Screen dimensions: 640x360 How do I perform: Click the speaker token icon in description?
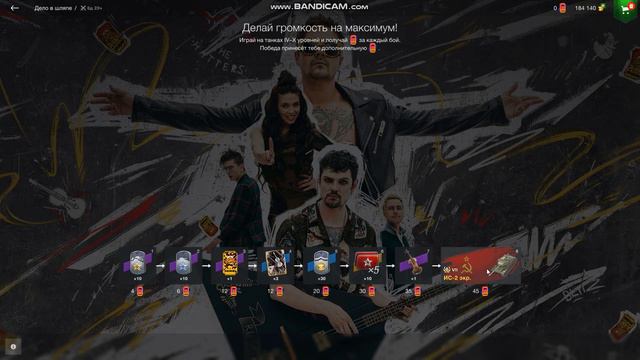pos(353,40)
